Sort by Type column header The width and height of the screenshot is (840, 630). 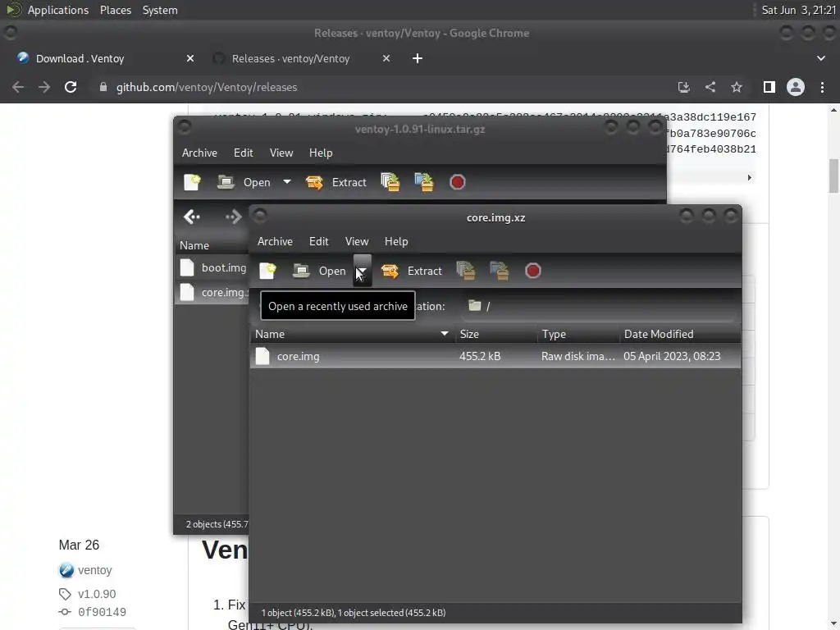(x=578, y=334)
